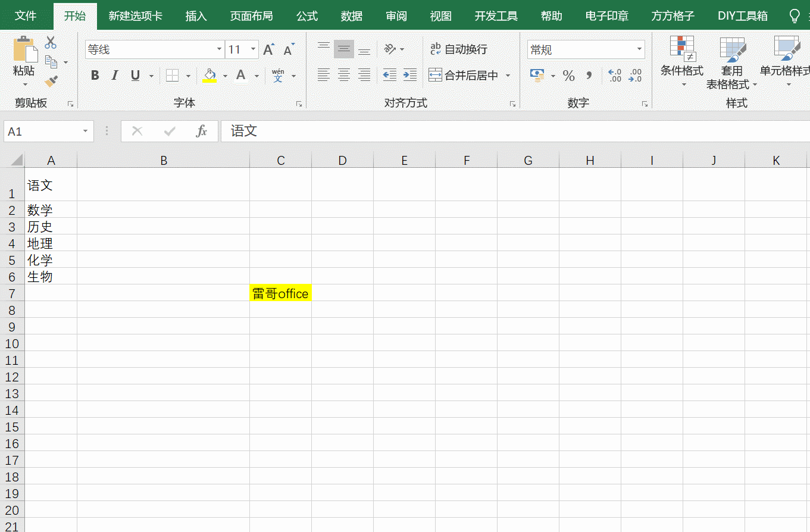Toggle bold formatting
The width and height of the screenshot is (810, 532).
pyautogui.click(x=95, y=76)
